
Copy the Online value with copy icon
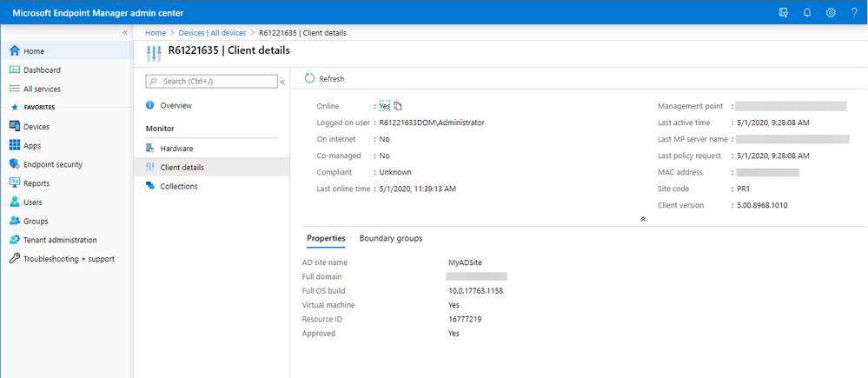point(398,106)
